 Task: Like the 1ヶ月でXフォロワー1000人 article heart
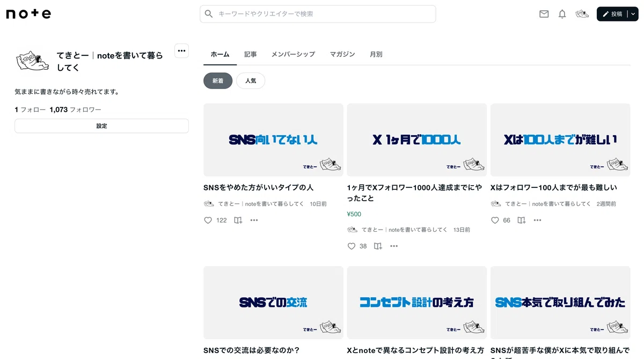(x=352, y=246)
